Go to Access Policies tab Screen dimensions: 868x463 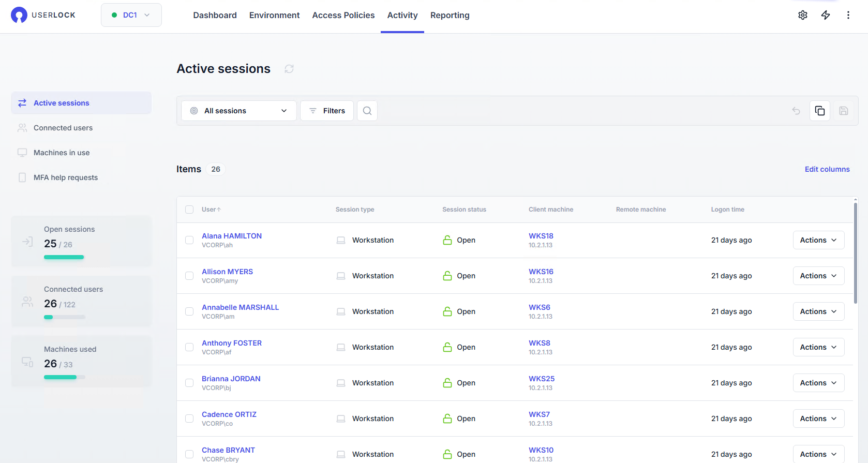tap(343, 16)
